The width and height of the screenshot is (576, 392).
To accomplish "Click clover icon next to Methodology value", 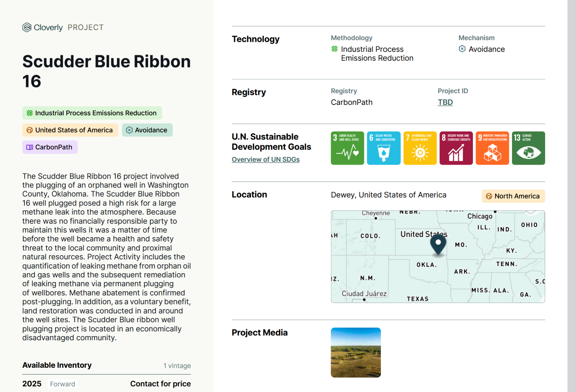I will pyautogui.click(x=335, y=49).
